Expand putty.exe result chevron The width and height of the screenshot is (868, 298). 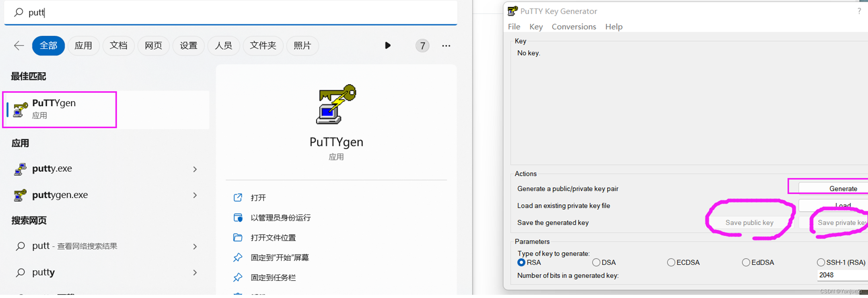click(x=195, y=169)
